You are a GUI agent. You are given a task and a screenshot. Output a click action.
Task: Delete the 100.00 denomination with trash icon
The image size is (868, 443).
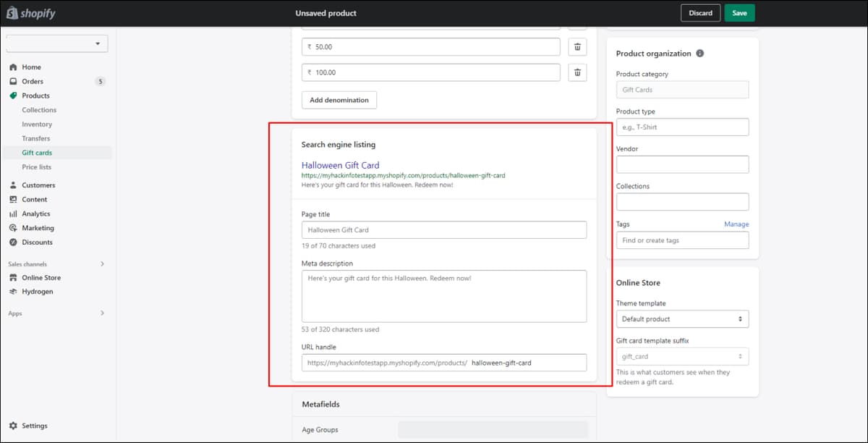[577, 72]
